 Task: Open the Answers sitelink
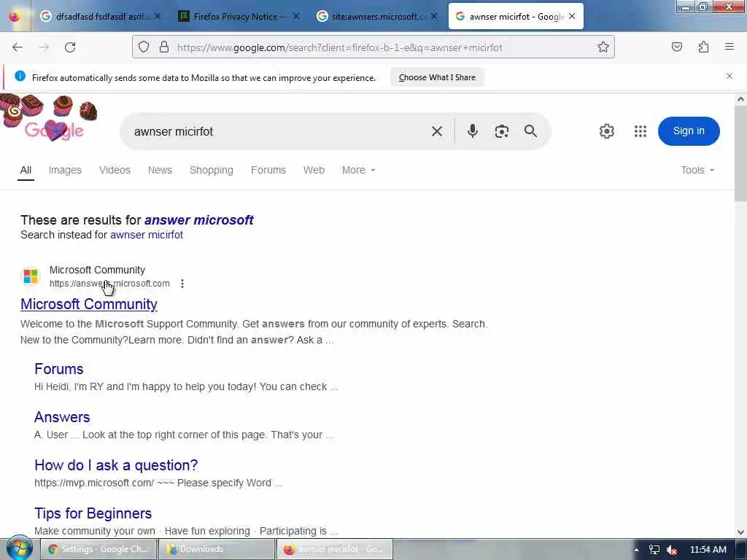click(x=62, y=417)
